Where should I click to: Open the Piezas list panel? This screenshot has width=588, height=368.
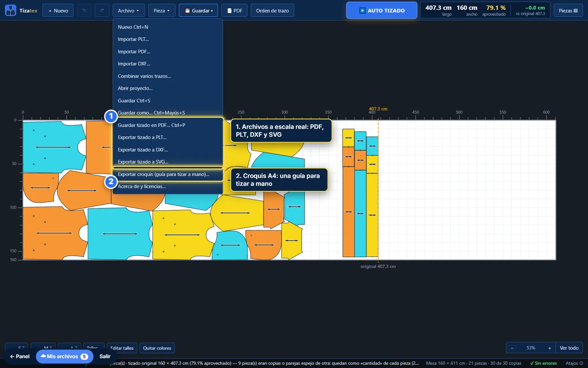point(568,11)
